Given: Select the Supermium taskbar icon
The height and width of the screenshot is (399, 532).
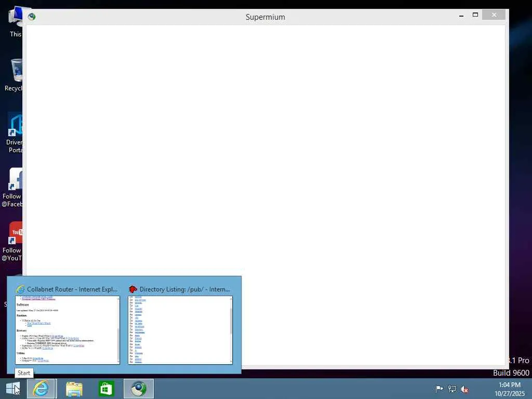Looking at the screenshot, I should [x=138, y=389].
